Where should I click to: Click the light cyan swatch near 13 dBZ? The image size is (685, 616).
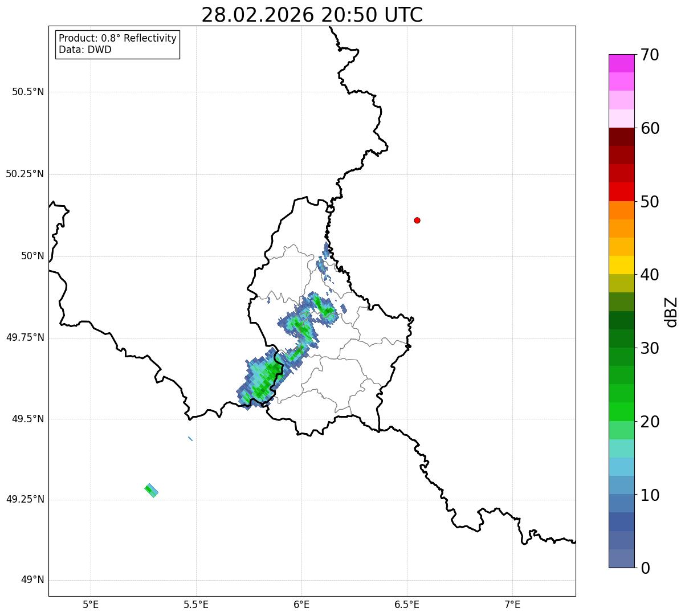coord(621,467)
